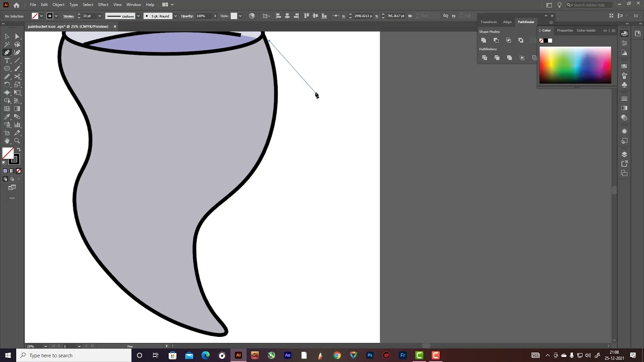Select the Scissors tool

click(17, 76)
